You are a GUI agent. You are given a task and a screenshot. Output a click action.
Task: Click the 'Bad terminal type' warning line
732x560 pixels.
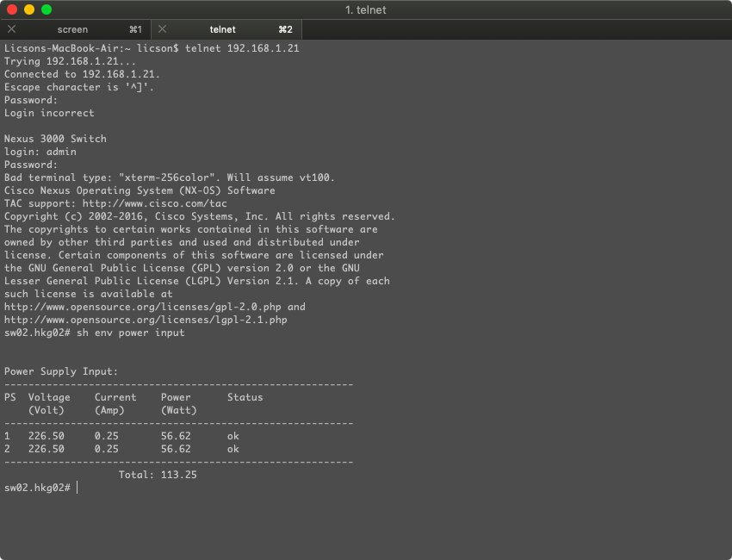tap(170, 177)
